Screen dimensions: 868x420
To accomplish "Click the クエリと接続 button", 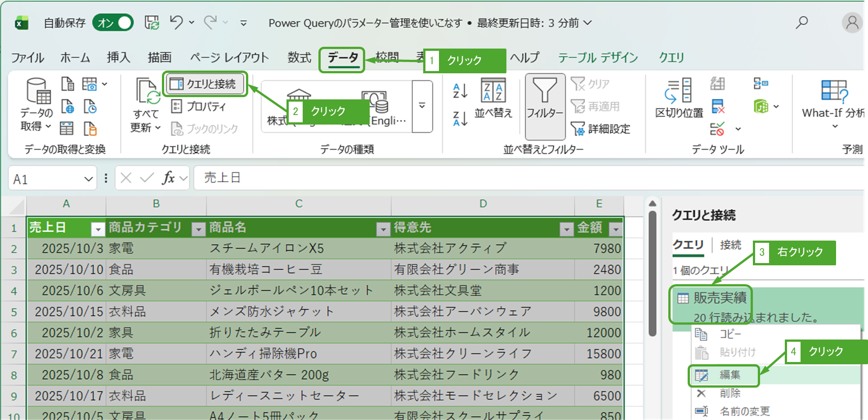I will point(205,84).
